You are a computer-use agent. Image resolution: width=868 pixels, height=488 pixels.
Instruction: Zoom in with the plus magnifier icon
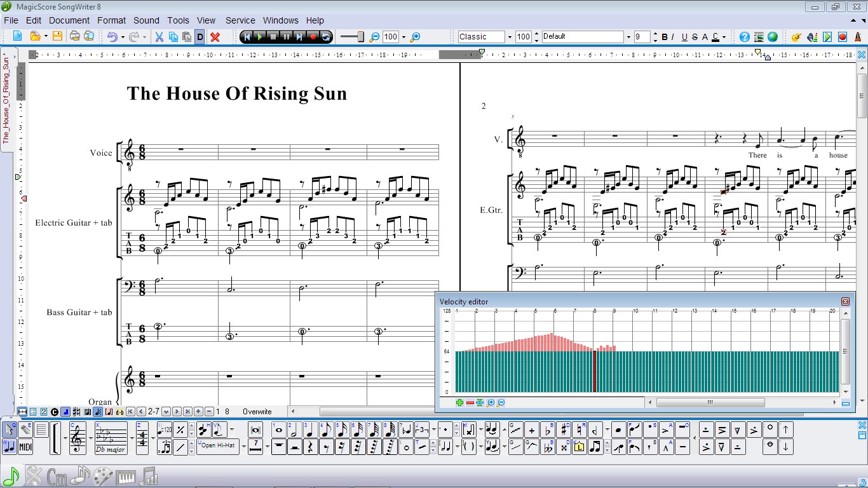click(416, 37)
